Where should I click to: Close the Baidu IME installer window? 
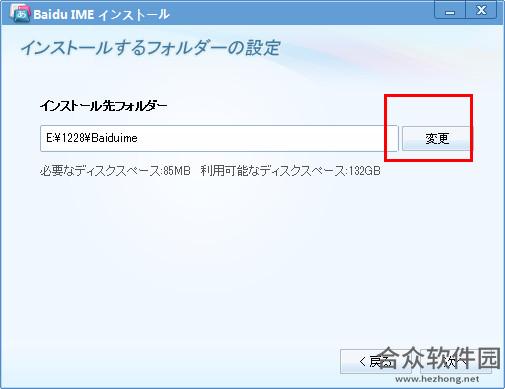pyautogui.click(x=481, y=11)
